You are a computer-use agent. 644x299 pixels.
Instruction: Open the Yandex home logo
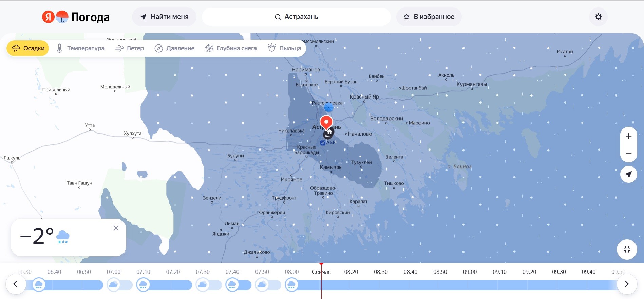48,17
